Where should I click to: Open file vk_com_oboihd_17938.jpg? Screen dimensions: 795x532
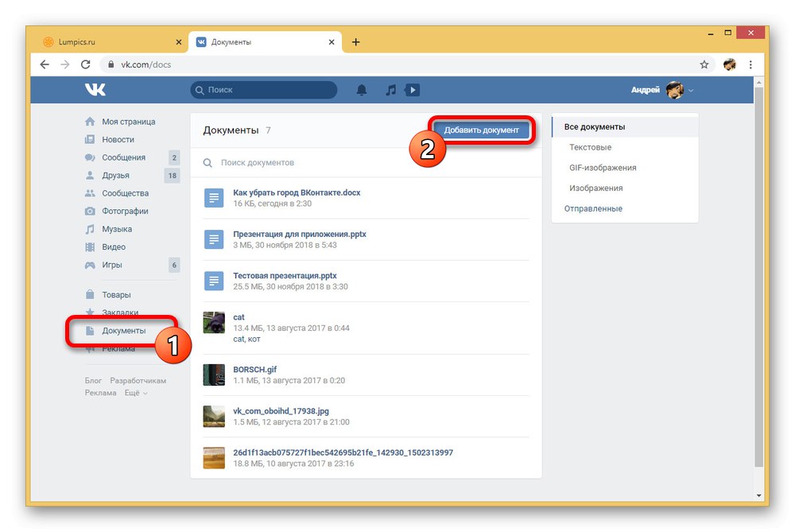(281, 411)
